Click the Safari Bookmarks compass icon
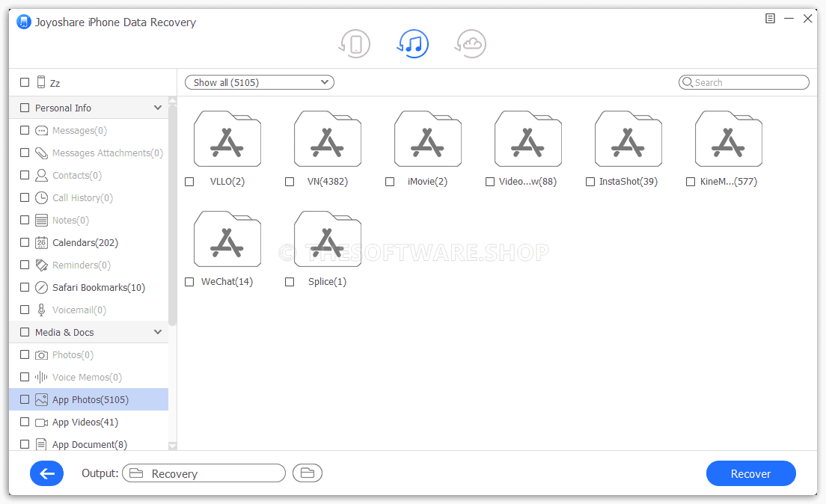 click(x=41, y=288)
